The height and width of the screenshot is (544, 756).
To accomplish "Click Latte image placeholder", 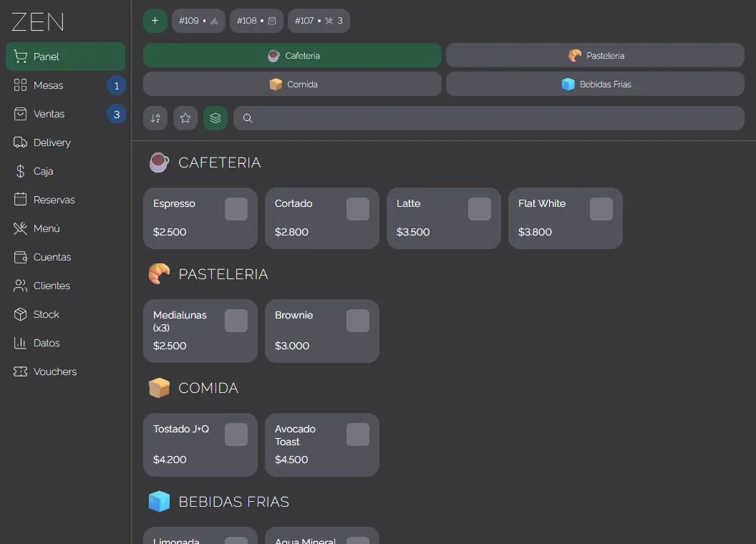I will (x=480, y=209).
